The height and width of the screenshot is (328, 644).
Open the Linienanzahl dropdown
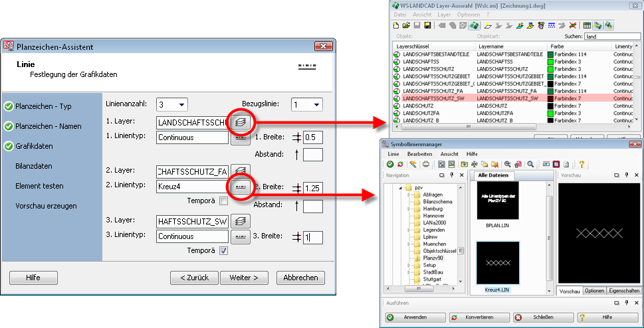click(172, 105)
